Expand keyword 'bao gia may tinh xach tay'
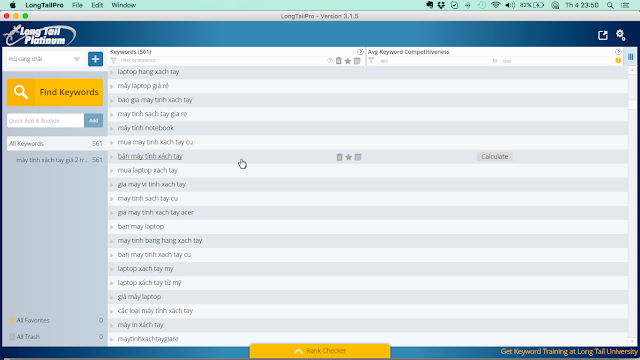The height and width of the screenshot is (360, 640). (x=112, y=100)
